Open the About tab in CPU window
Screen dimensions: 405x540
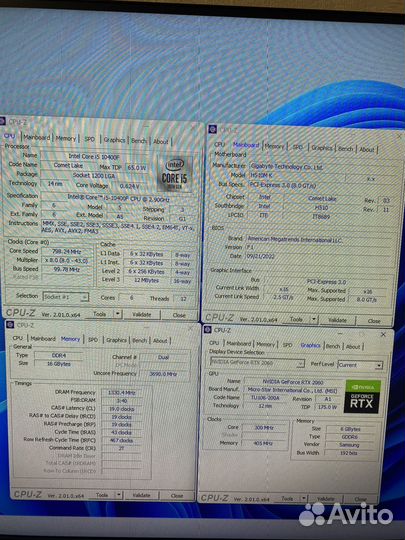[160, 142]
